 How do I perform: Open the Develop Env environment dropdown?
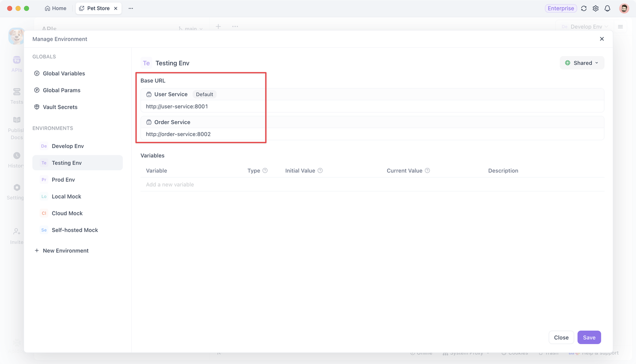click(584, 26)
